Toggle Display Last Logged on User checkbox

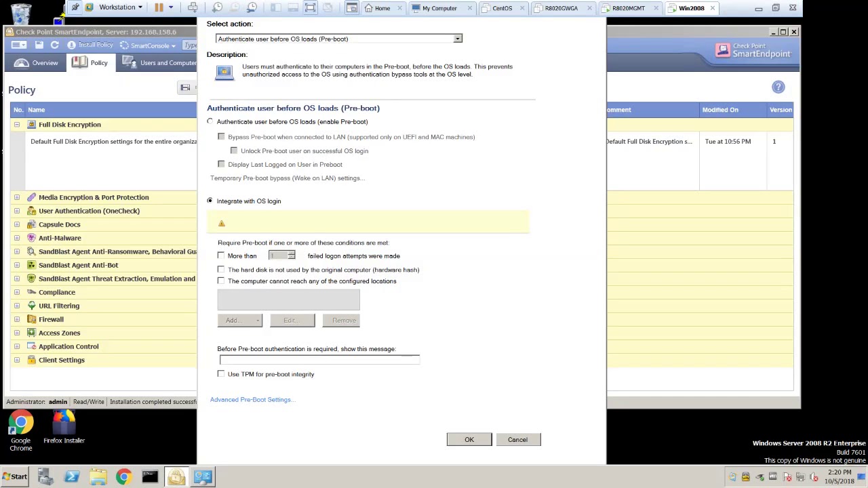(x=221, y=164)
